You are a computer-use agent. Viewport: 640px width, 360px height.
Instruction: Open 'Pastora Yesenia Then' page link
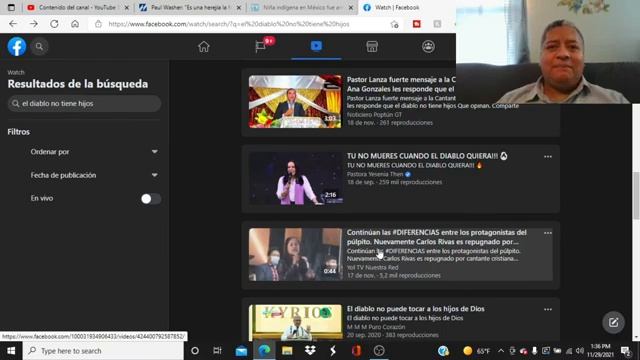pyautogui.click(x=375, y=174)
